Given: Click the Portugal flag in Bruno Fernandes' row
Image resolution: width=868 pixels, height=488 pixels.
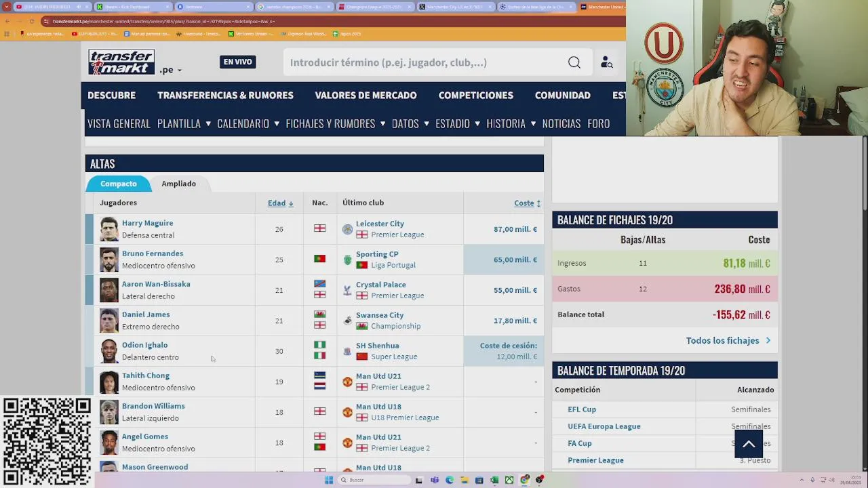Looking at the screenshot, I should [319, 259].
